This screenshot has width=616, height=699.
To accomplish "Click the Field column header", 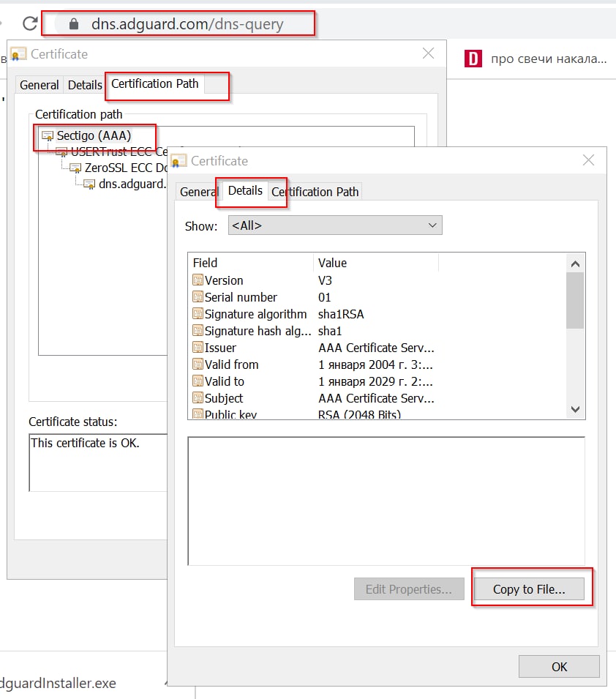I will click(252, 263).
